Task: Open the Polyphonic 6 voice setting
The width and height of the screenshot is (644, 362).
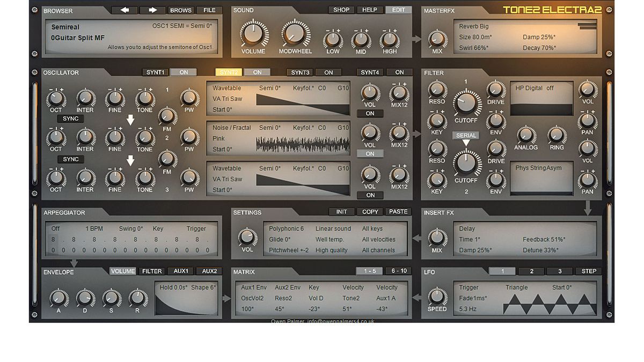Action: click(286, 228)
